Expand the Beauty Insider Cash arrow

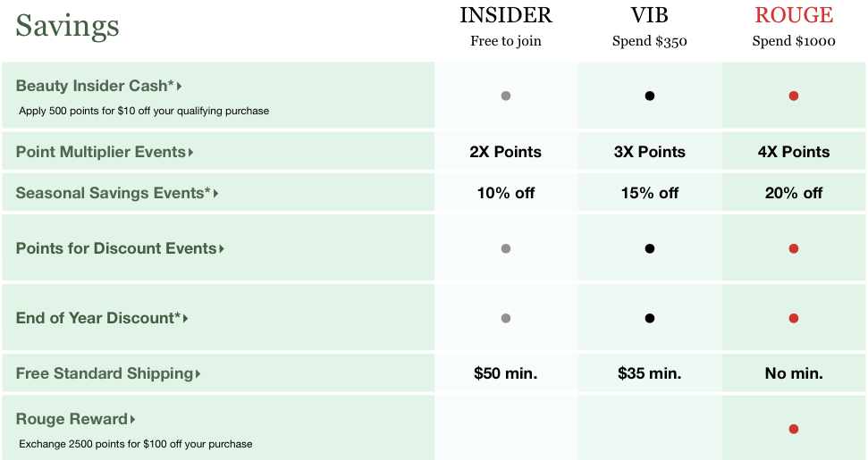pos(180,87)
